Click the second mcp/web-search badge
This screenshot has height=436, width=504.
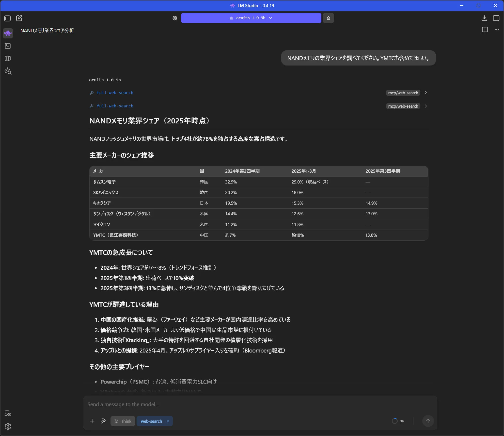tap(403, 106)
